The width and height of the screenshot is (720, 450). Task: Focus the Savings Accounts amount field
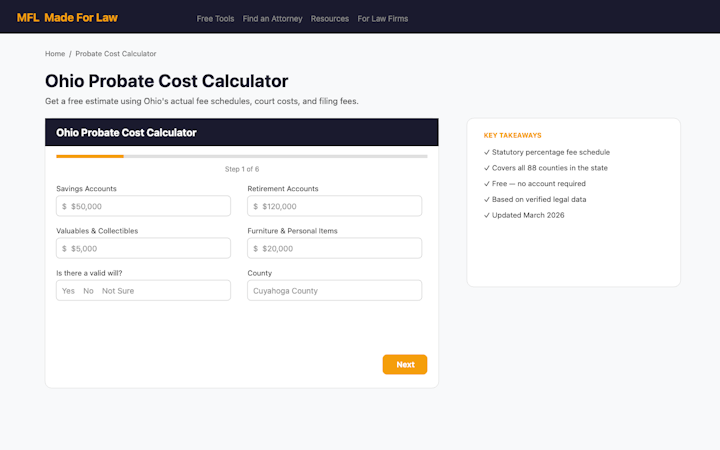click(x=148, y=206)
